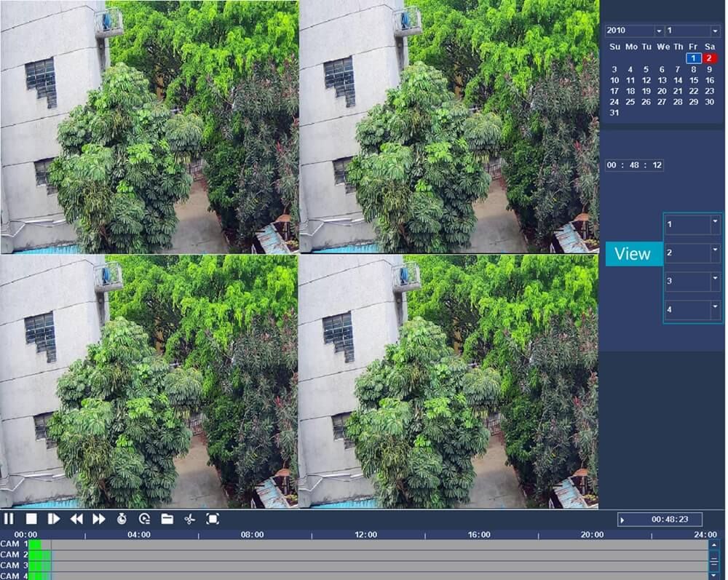Open the file folder icon

click(167, 519)
